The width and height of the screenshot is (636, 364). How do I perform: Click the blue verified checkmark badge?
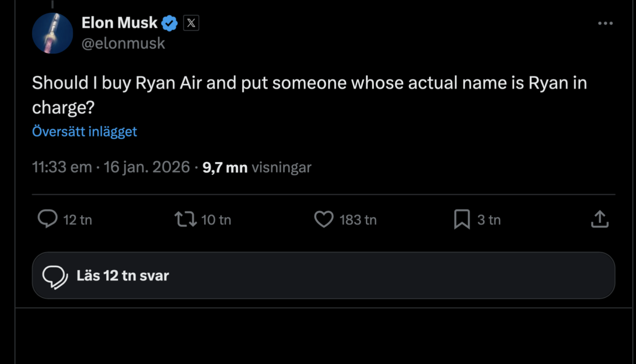coord(169,23)
